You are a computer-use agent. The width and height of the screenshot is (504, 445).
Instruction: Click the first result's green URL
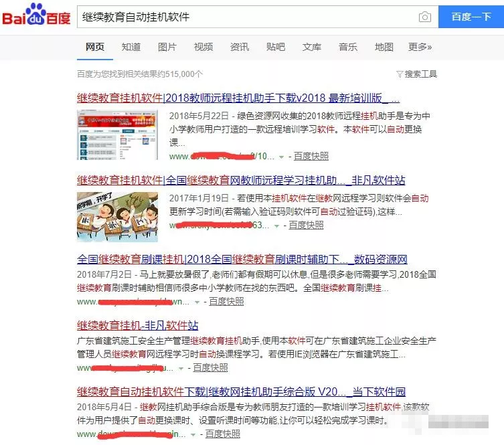pyautogui.click(x=222, y=156)
